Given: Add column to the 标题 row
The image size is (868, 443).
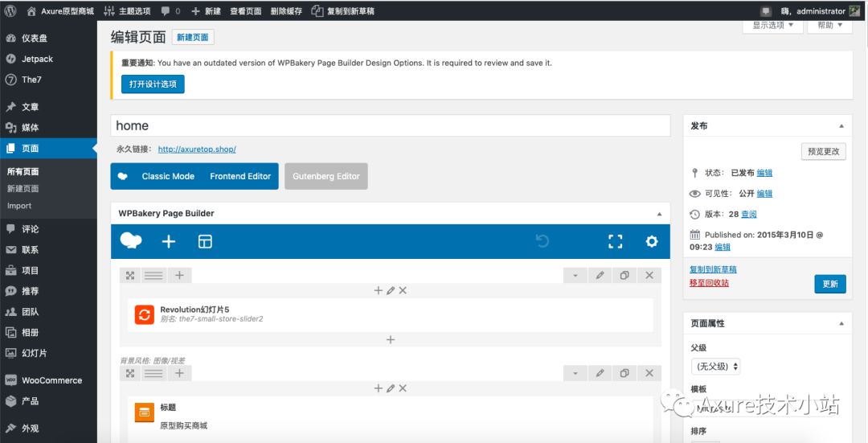Looking at the screenshot, I should click(x=179, y=373).
